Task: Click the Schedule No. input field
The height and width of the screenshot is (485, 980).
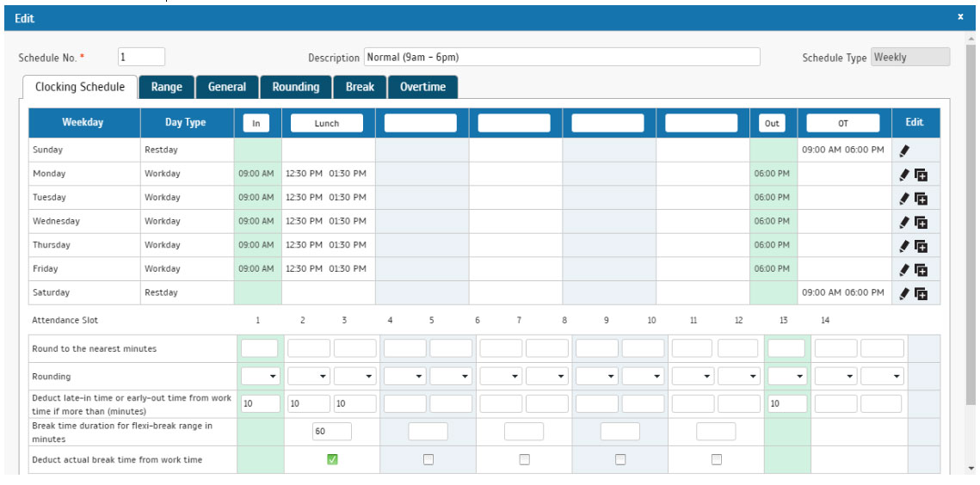Action: [x=141, y=57]
